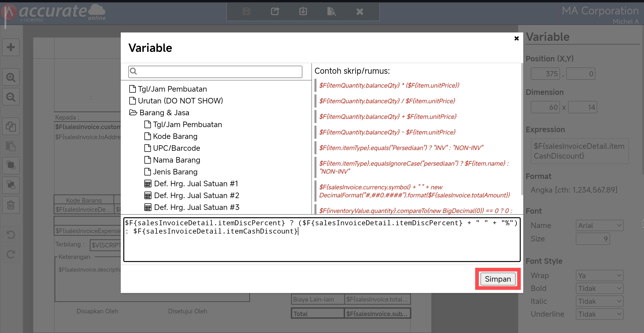Open the Bold dropdown set to Tidak
The width and height of the screenshot is (644, 333).
(599, 288)
